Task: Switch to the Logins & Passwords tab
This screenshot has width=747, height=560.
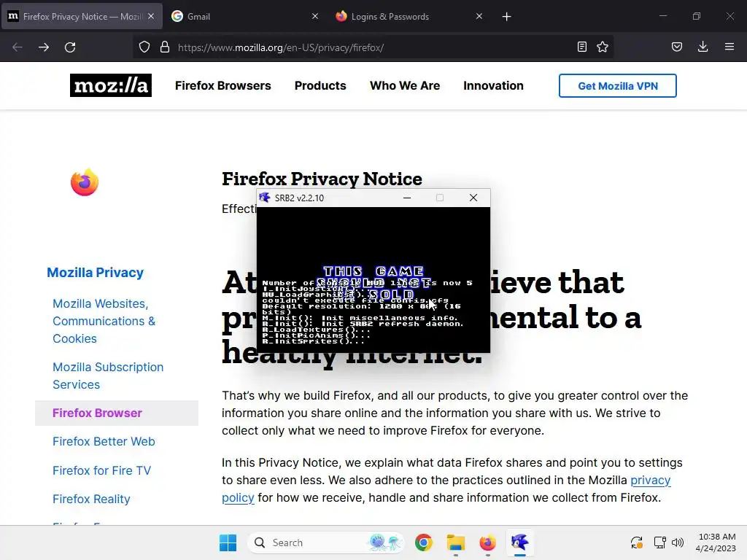Action: click(409, 16)
